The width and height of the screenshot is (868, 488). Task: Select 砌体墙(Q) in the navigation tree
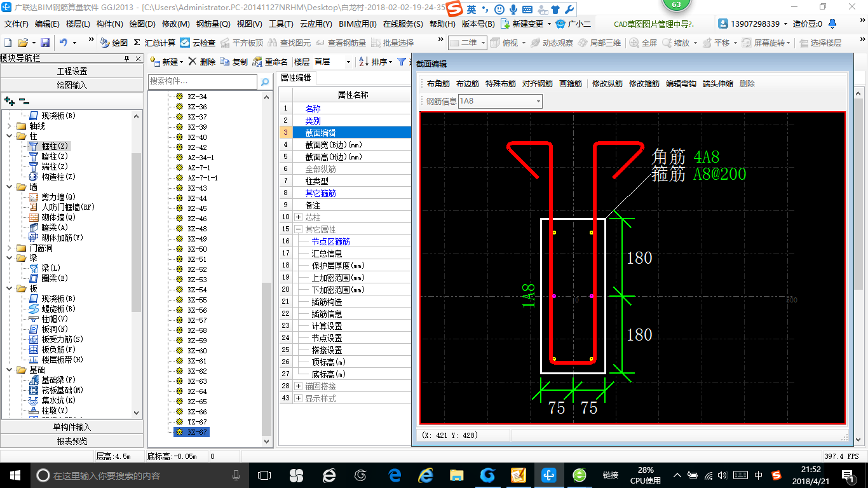(x=58, y=217)
